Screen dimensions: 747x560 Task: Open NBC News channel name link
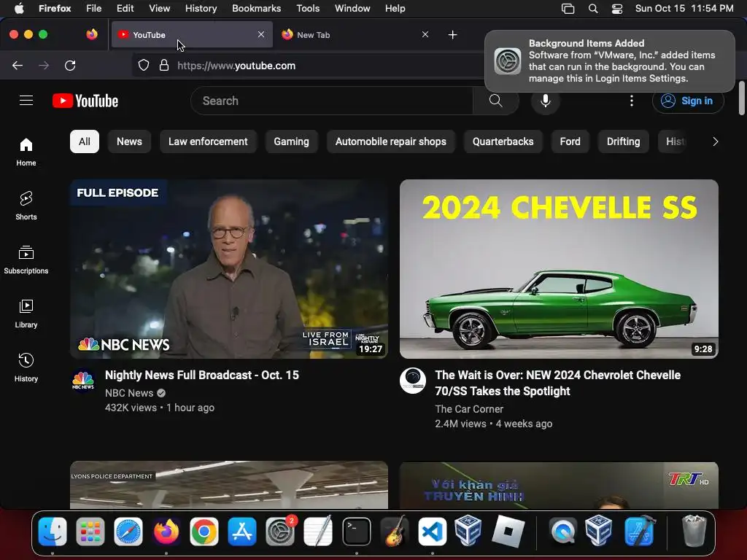click(x=129, y=393)
